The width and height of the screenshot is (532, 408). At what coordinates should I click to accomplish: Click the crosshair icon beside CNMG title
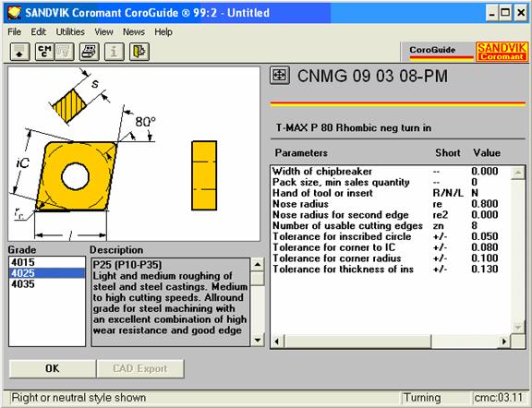[280, 75]
